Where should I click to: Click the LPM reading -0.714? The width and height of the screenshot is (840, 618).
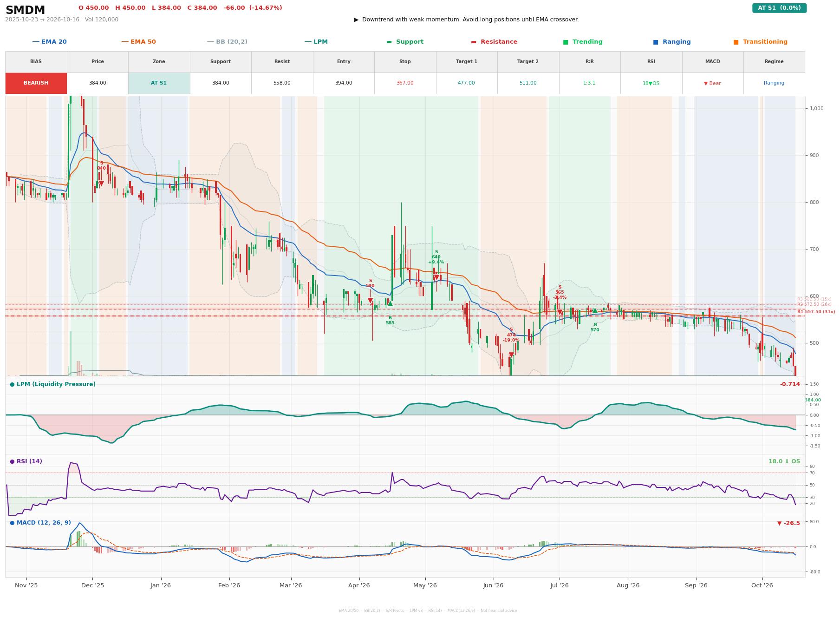(x=790, y=384)
